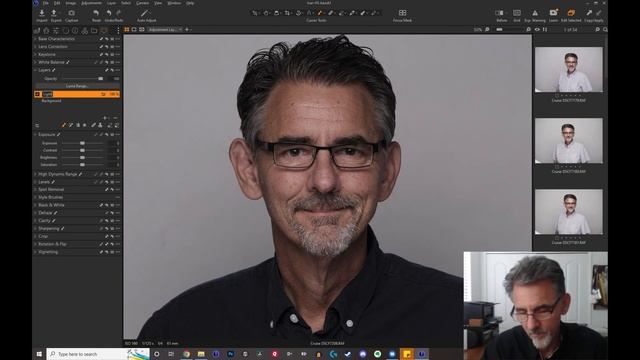
Task: Adjust the Exposure slider handle
Action: click(82, 143)
